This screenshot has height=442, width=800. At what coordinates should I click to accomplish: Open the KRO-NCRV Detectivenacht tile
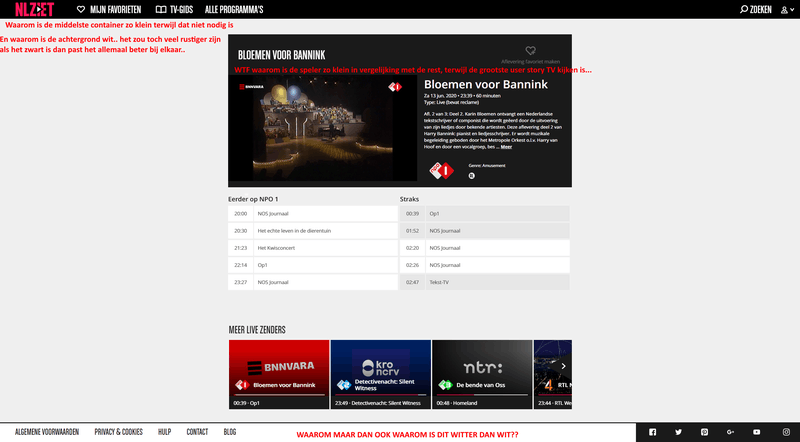click(380, 374)
